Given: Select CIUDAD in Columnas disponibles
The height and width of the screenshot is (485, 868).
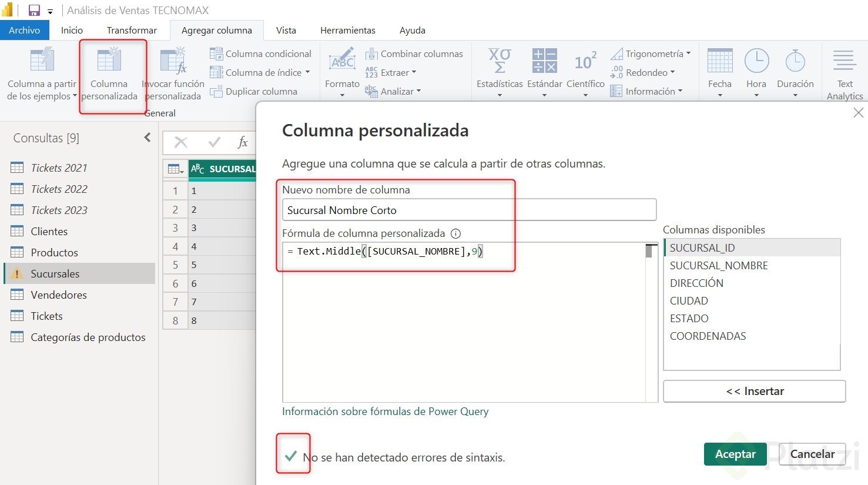Looking at the screenshot, I should click(x=752, y=300).
